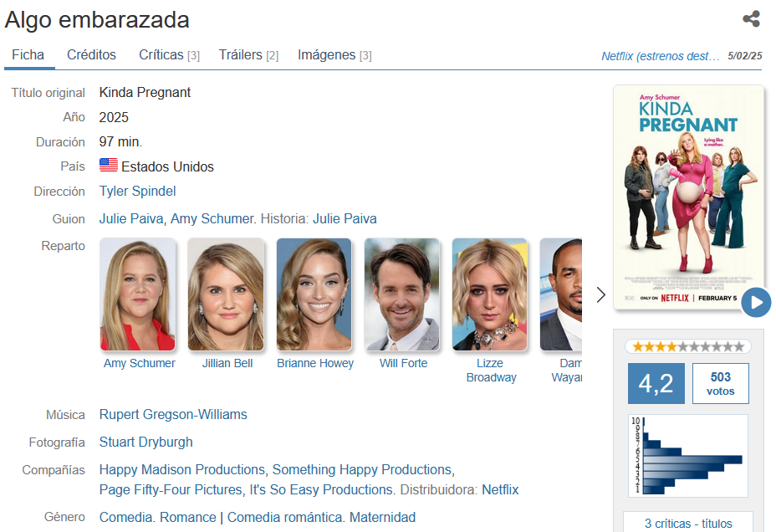Click the United States flag icon
The height and width of the screenshot is (532, 776).
[109, 165]
